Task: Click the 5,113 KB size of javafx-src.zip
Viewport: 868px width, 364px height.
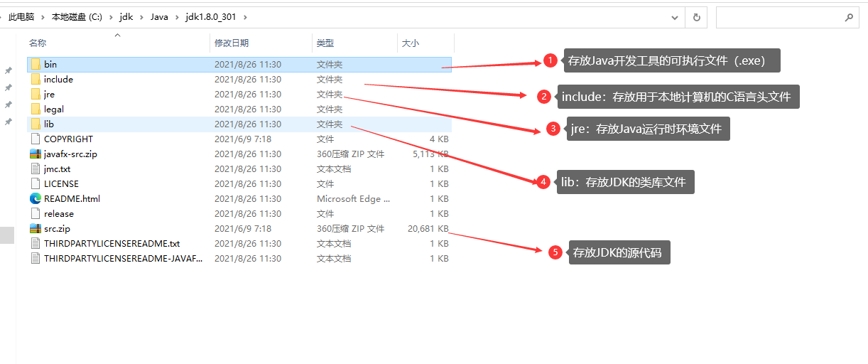Action: 430,154
